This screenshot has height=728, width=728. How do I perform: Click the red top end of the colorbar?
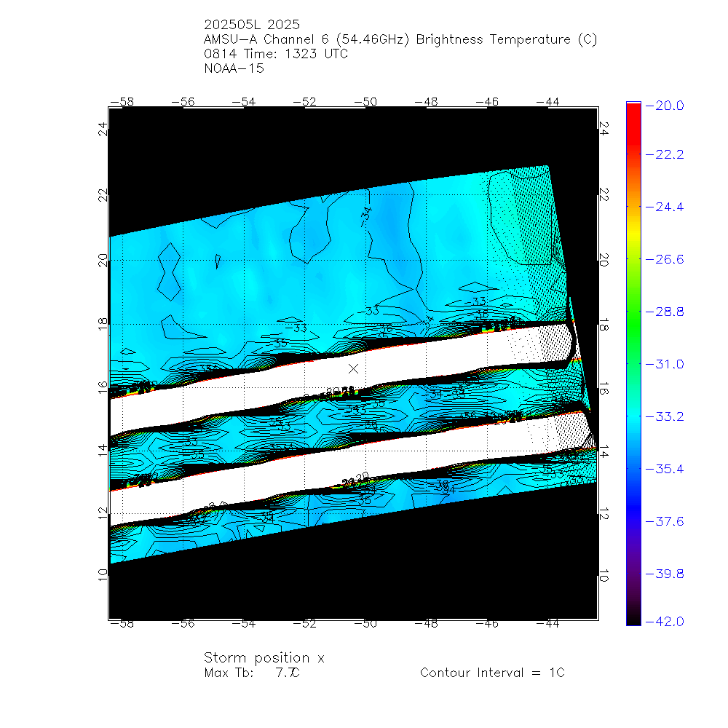tap(633, 106)
